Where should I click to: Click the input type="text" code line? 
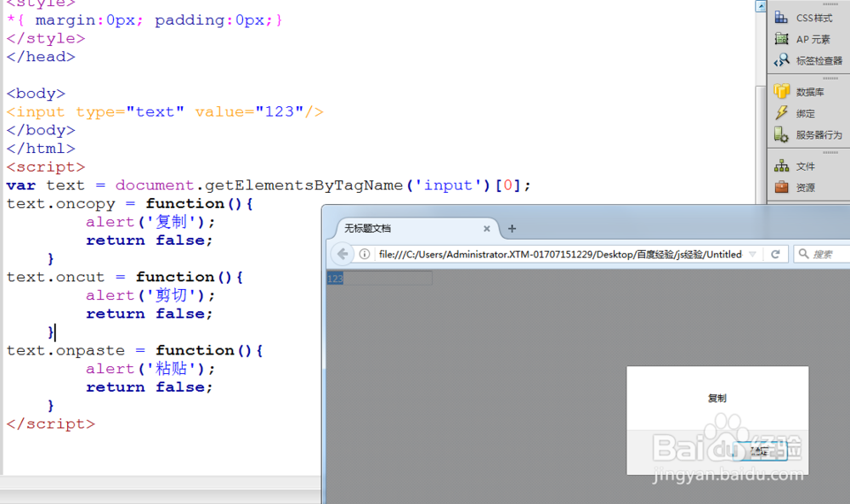tap(165, 111)
